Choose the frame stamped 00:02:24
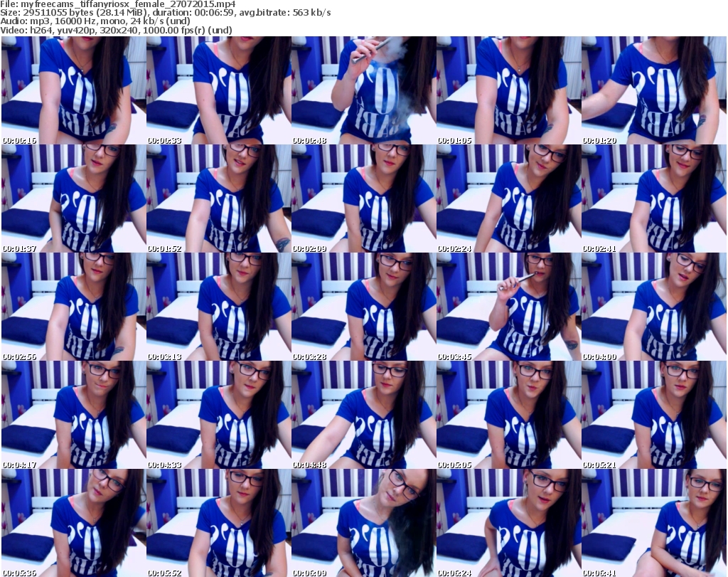728x577 pixels. 509,198
